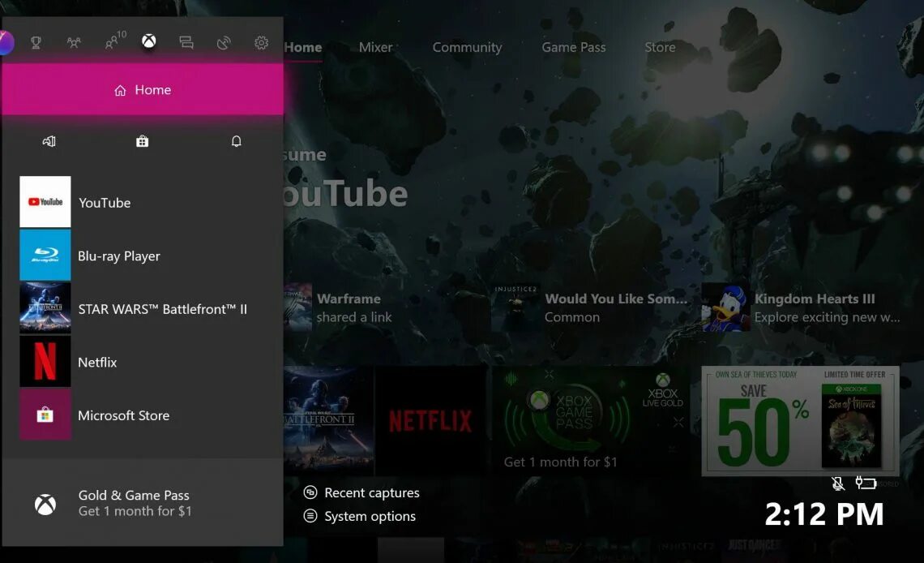Open Recent captures option
Viewport: 924px width, 563px height.
pyautogui.click(x=361, y=492)
